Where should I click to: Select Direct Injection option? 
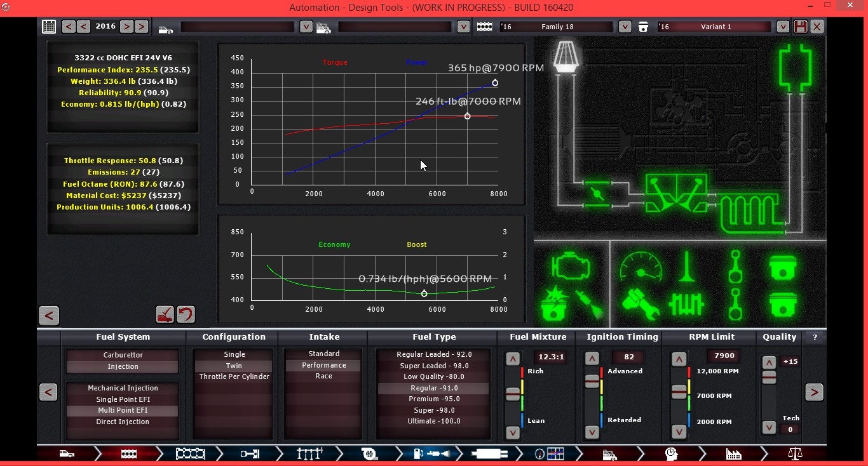coord(123,422)
